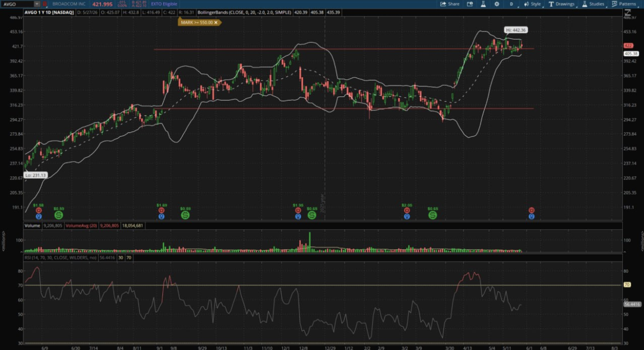Click the 4/13 date axis label
This screenshot has height=350, width=644.
coord(468,347)
